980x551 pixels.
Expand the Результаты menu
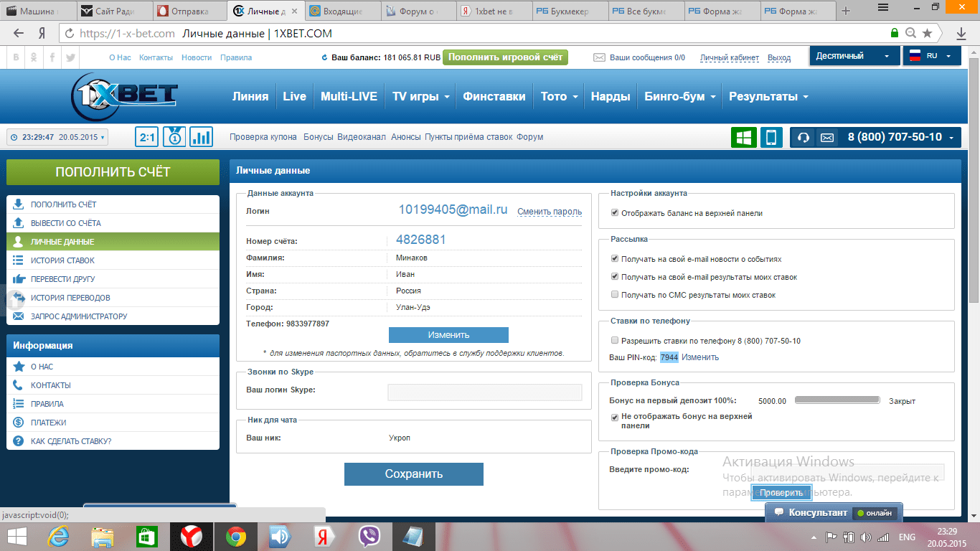pos(768,97)
